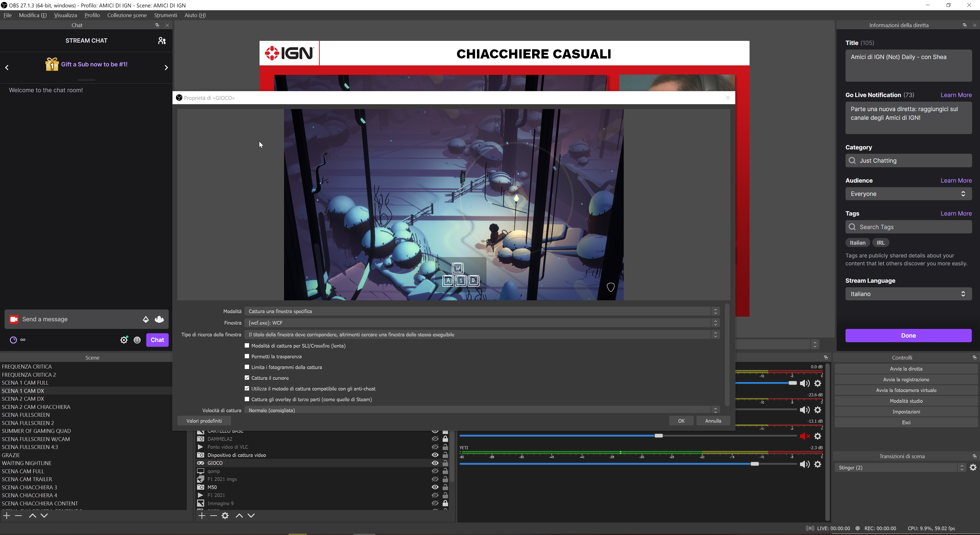The image size is (980, 535).
Task: Add a new source with plus icon
Action: (x=202, y=515)
